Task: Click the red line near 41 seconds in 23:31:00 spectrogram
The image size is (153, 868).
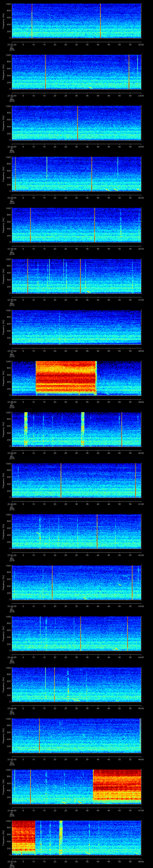Action: [x=100, y=21]
